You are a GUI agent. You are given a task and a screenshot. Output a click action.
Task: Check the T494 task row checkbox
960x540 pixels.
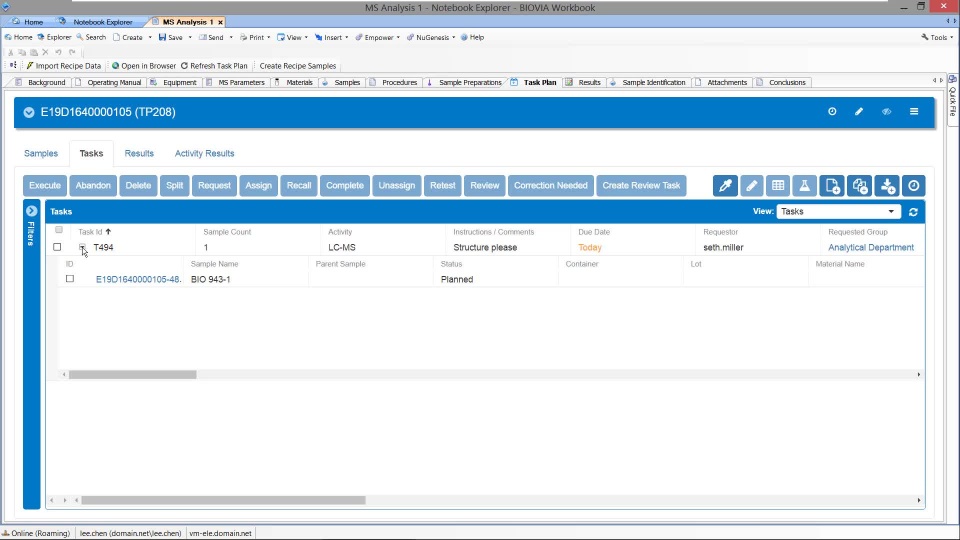pos(57,247)
